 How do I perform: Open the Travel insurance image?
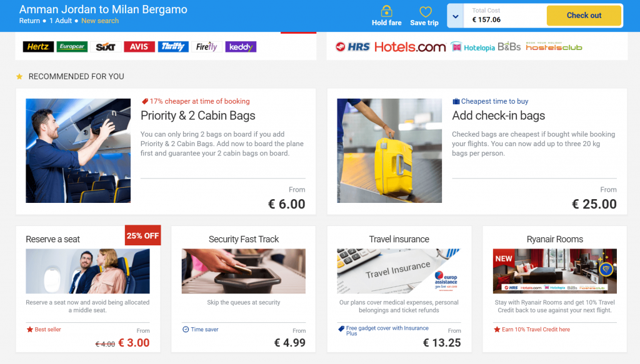pos(399,271)
